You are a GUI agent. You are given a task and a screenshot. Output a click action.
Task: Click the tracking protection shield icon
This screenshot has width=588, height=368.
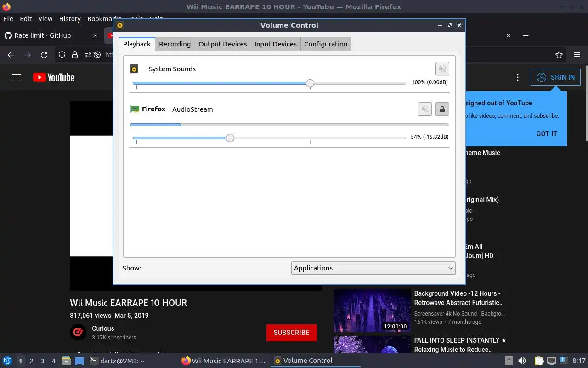point(62,55)
